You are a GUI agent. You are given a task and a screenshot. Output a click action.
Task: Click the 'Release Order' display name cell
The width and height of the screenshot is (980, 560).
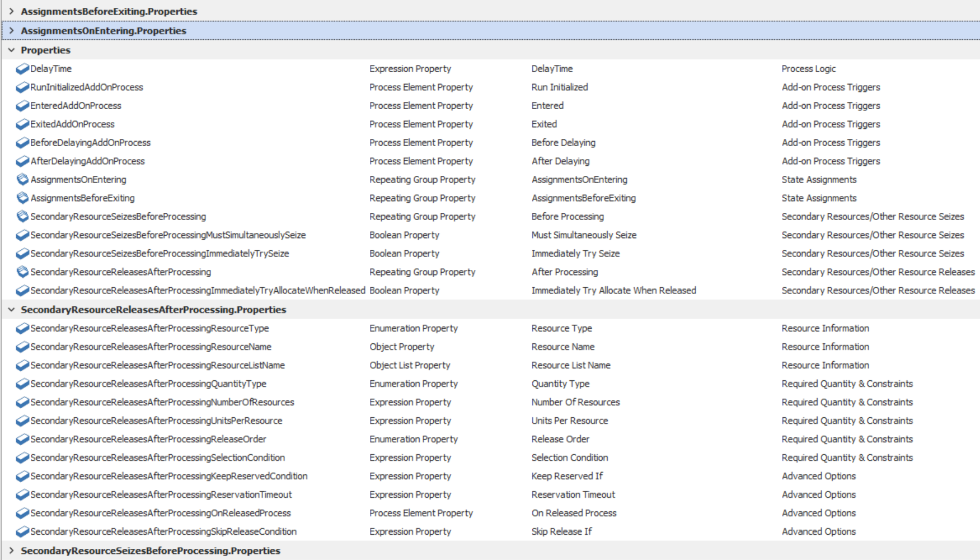click(x=560, y=440)
